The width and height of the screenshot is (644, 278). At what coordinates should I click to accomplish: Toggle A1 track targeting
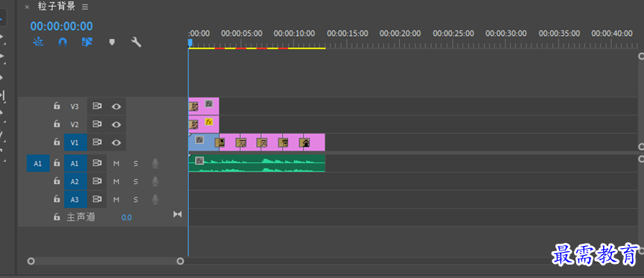tap(75, 163)
